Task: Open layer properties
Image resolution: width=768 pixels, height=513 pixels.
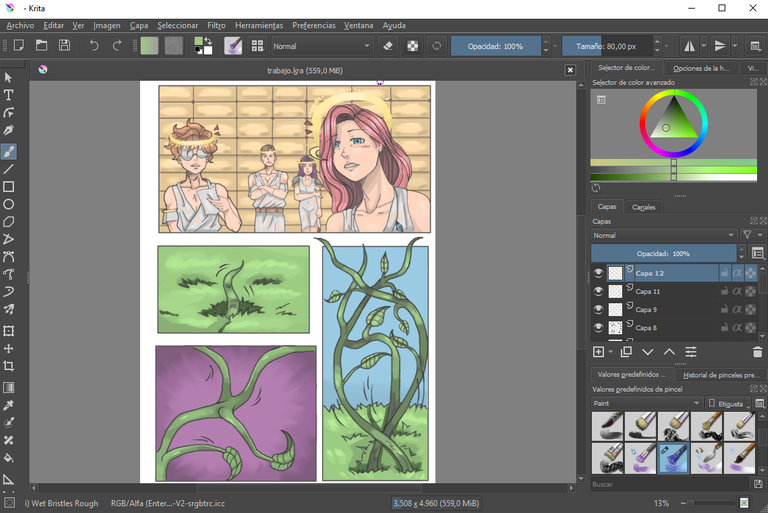Action: tap(691, 352)
